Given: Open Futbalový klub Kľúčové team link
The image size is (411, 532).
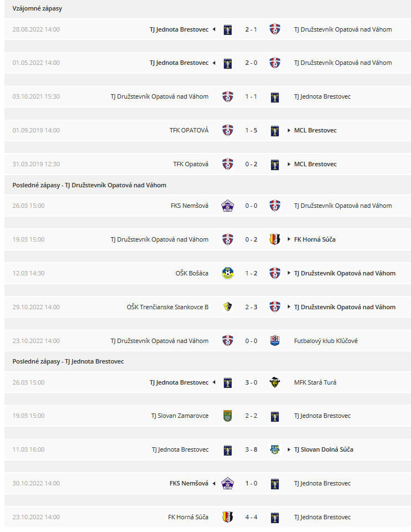Looking at the screenshot, I should pyautogui.click(x=326, y=341).
